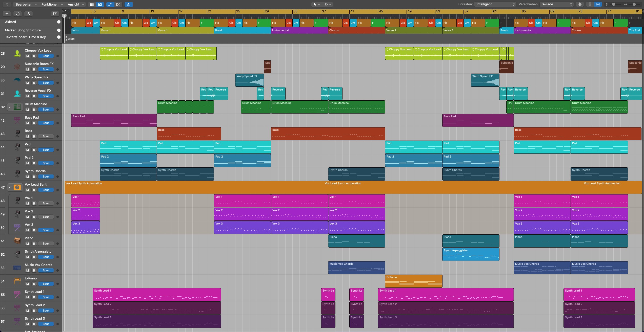
Task: Click the duplicate track icon
Action: [x=17, y=14]
